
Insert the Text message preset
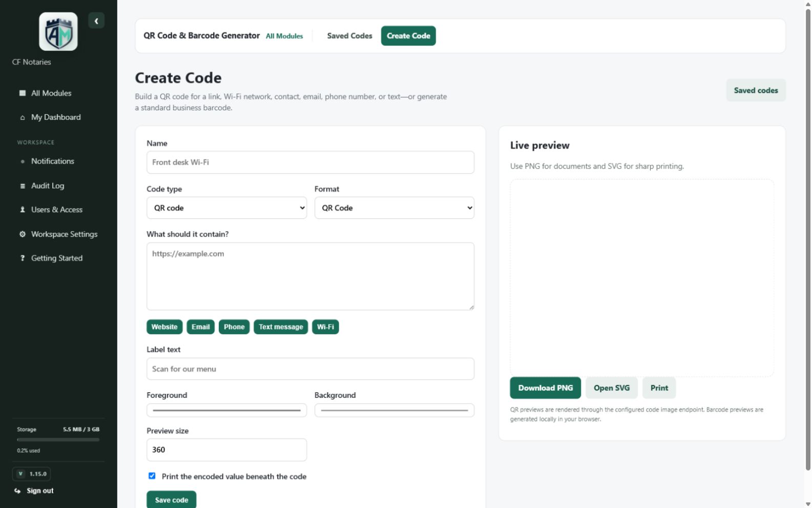point(281,327)
